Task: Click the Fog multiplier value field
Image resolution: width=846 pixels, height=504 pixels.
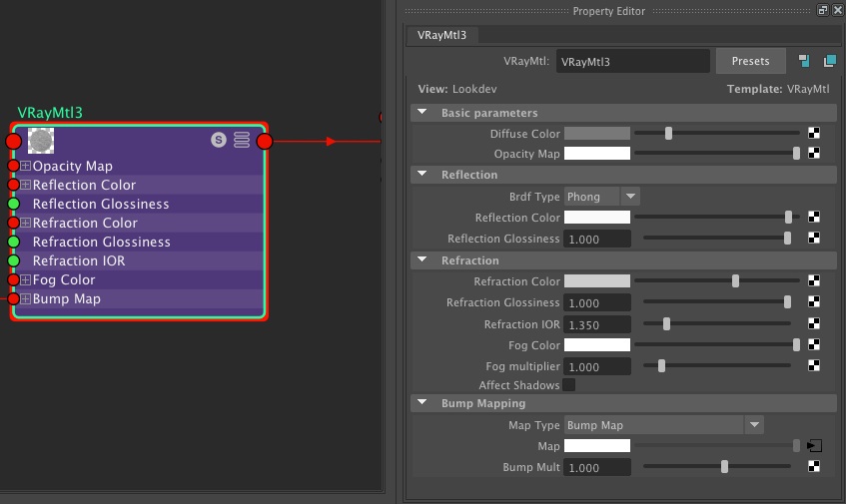Action: 597,366
